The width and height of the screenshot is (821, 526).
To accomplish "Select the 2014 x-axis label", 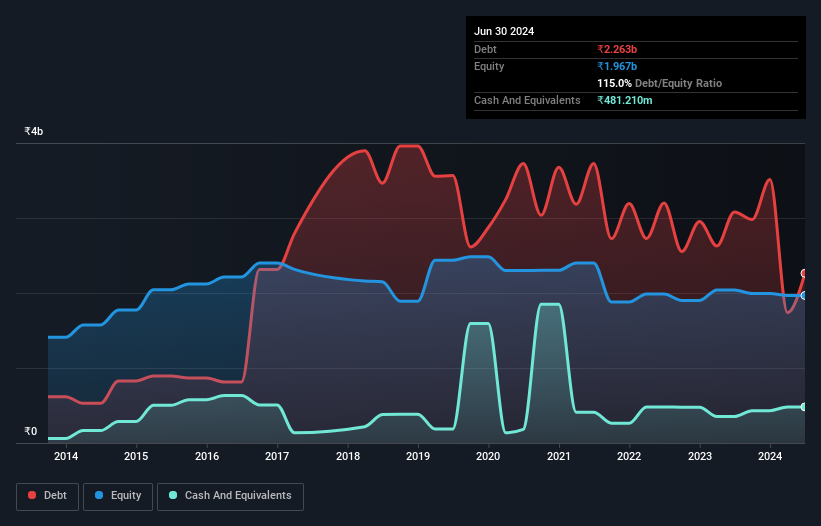I will click(x=66, y=456).
